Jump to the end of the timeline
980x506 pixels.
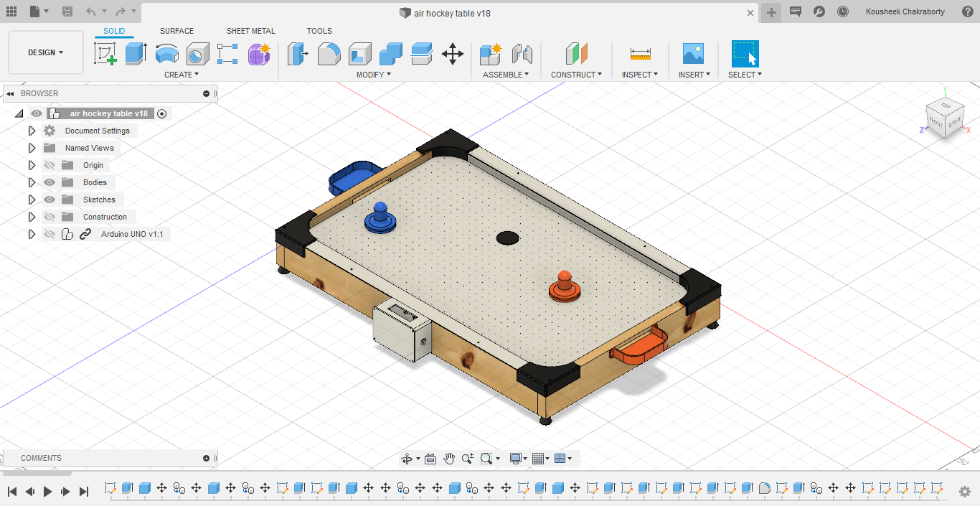84,492
